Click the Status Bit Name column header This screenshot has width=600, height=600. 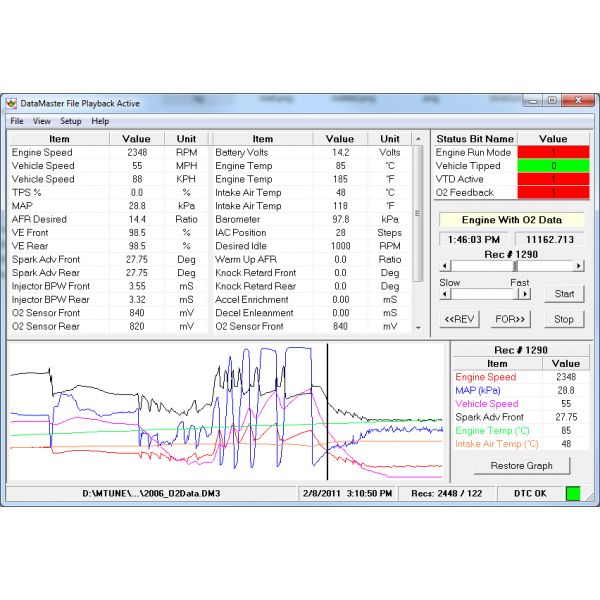pyautogui.click(x=475, y=139)
